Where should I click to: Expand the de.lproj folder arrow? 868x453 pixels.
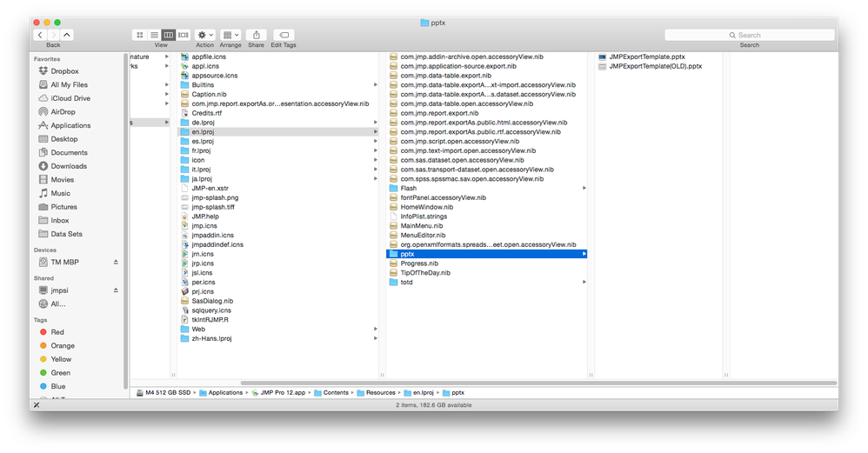point(376,123)
